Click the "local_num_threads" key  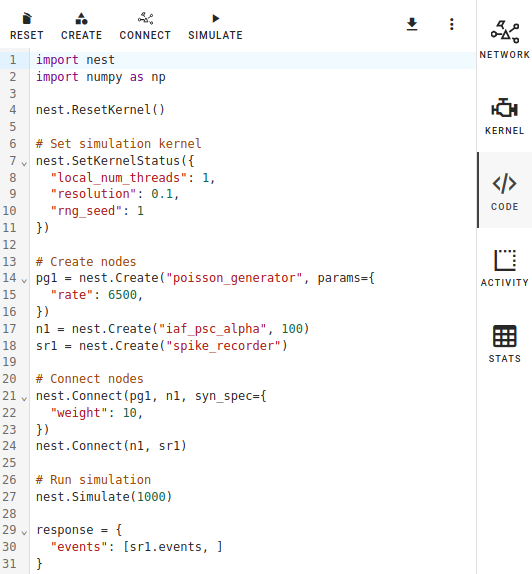tap(119, 178)
